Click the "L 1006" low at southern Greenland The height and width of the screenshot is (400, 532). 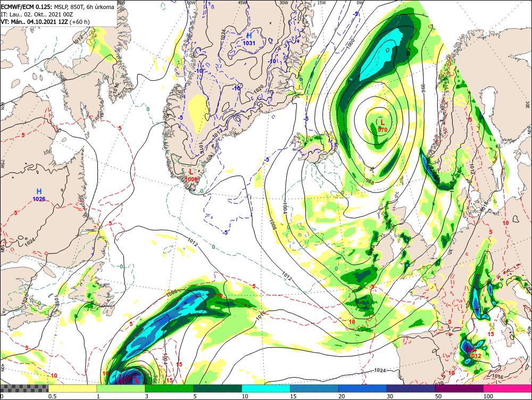191,176
